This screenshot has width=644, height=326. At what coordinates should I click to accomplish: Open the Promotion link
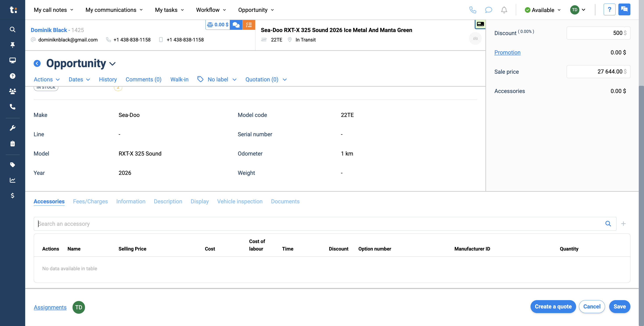[x=508, y=52]
